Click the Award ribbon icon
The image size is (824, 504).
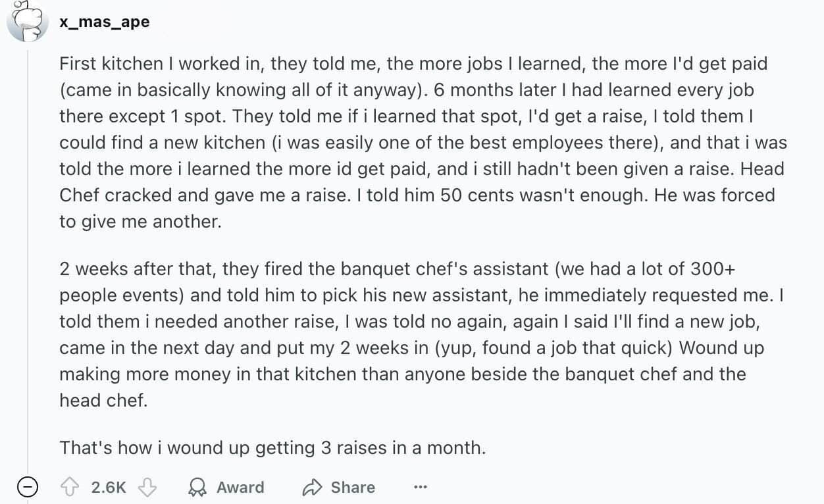tap(197, 488)
